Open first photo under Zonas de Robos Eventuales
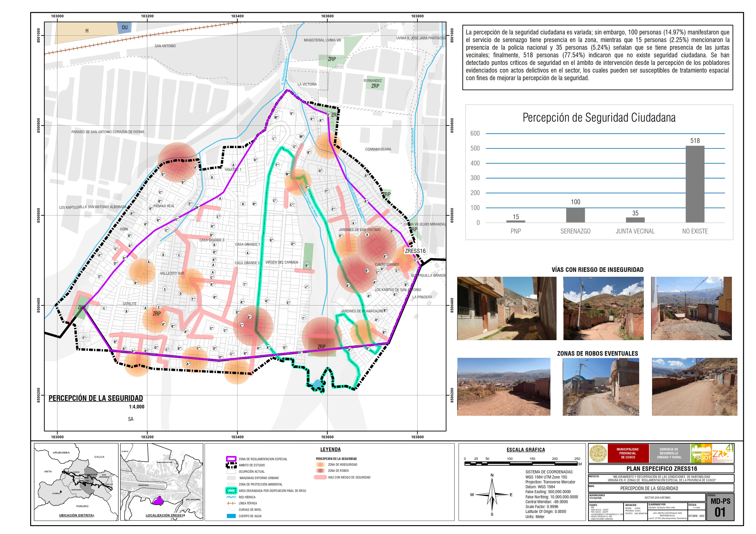 [x=503, y=386]
